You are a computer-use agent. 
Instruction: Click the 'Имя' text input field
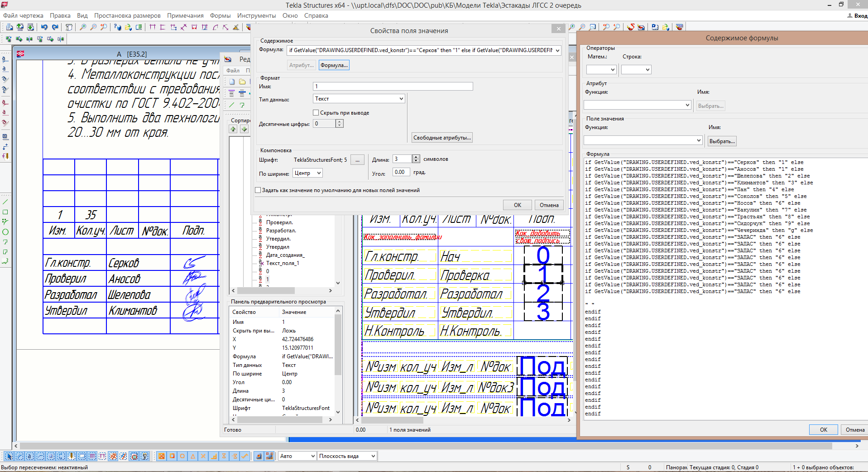[393, 86]
